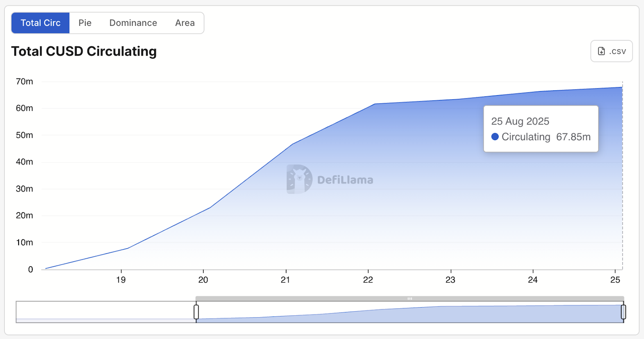
Task: Click the right handle of range selector
Action: pyautogui.click(x=623, y=312)
